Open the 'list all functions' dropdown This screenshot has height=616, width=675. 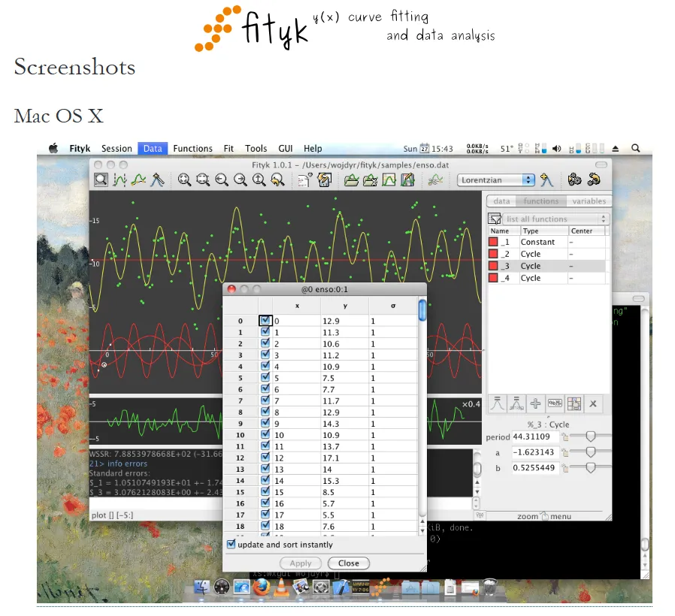coord(555,219)
